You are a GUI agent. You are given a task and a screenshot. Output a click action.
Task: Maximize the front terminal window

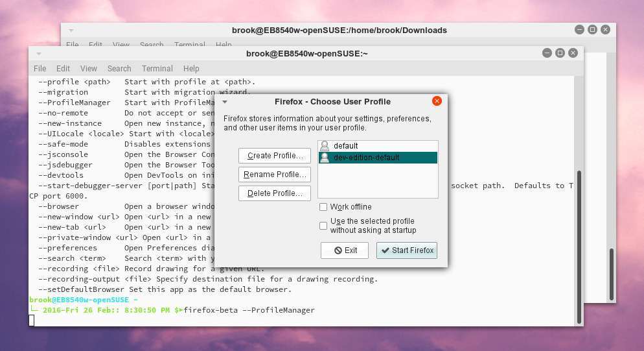pyautogui.click(x=560, y=53)
